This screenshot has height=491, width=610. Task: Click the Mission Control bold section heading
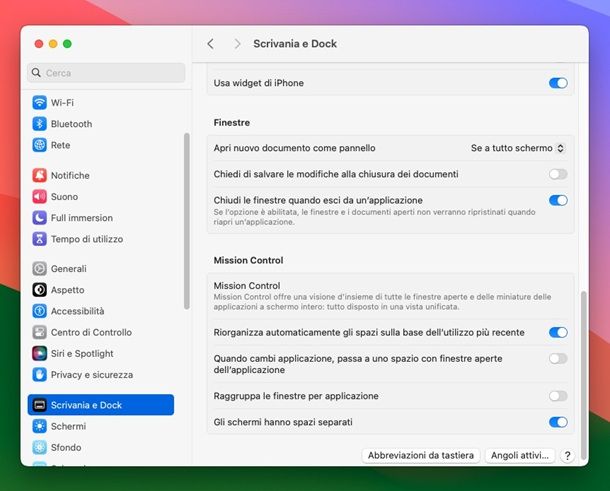coord(248,260)
